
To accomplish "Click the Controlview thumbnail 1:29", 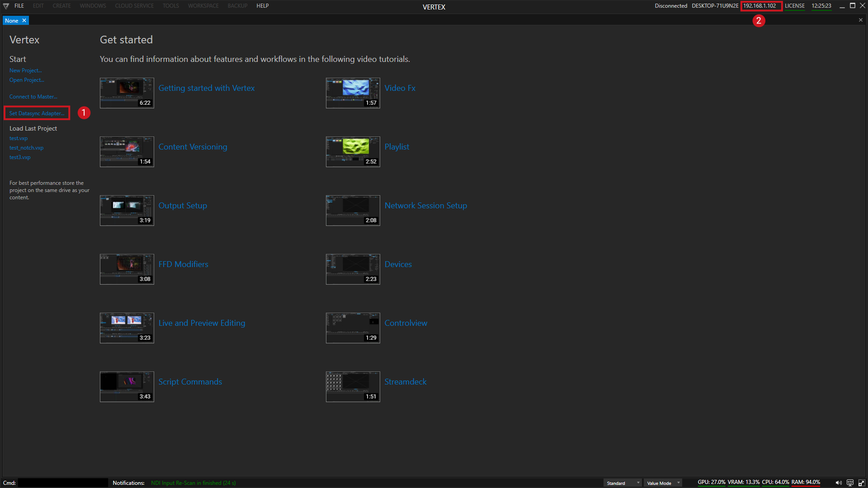I will coord(353,328).
